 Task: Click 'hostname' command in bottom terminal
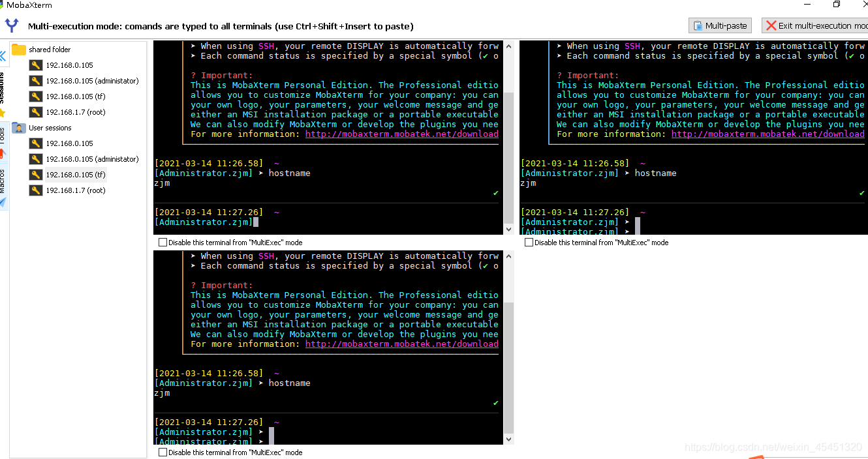(289, 383)
